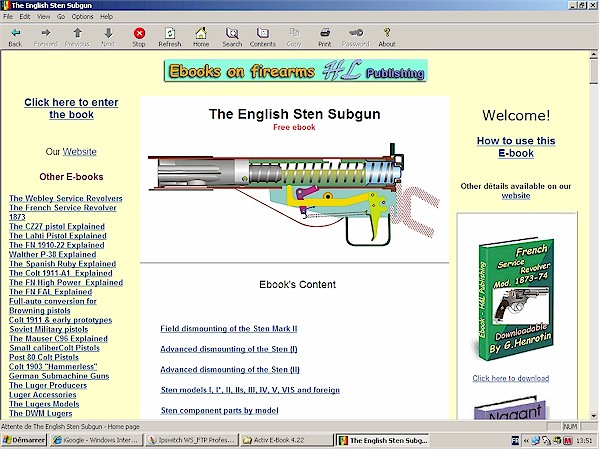This screenshot has width=600, height=450.
Task: Open 'The French Service Revolver 1873' link
Action: click(63, 212)
